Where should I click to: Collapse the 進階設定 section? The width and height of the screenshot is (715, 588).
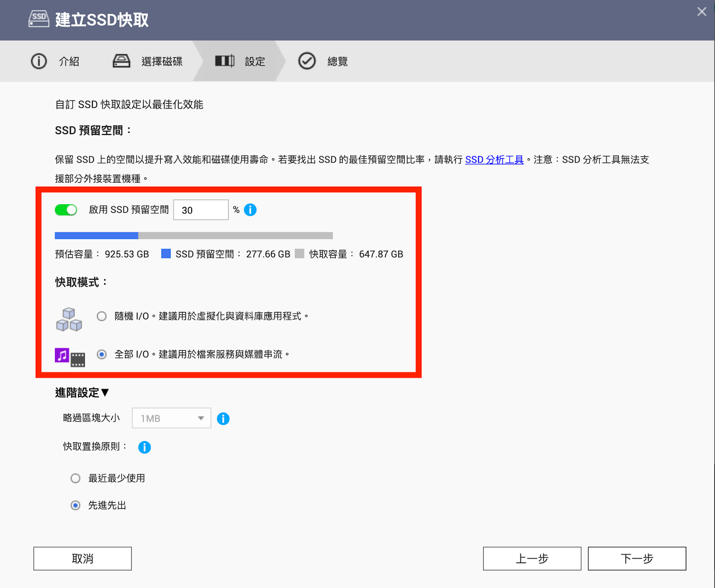click(x=82, y=393)
